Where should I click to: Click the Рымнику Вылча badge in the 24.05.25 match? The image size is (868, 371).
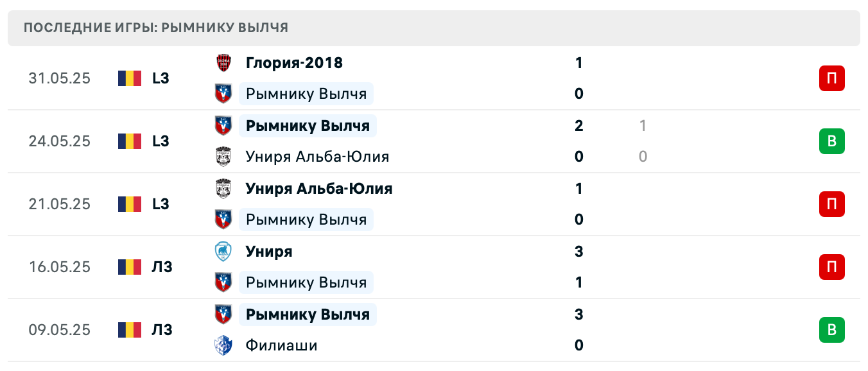(223, 126)
